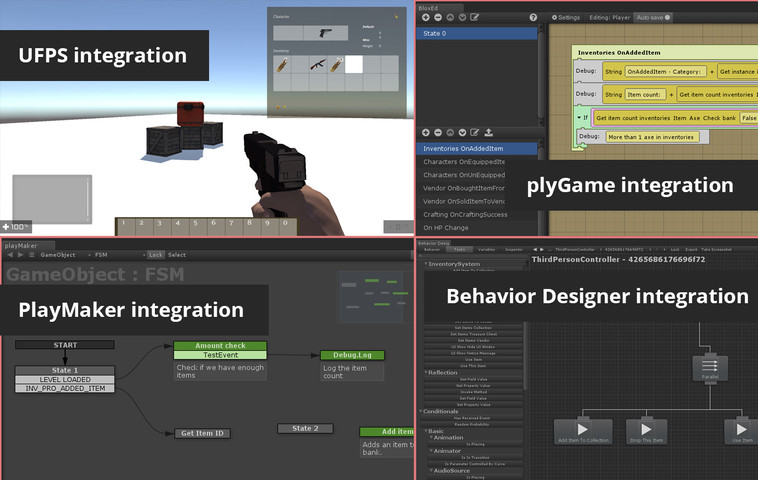Open the FSM dropdown in playMaker
Viewport: 758px width, 480px height.
tap(119, 255)
